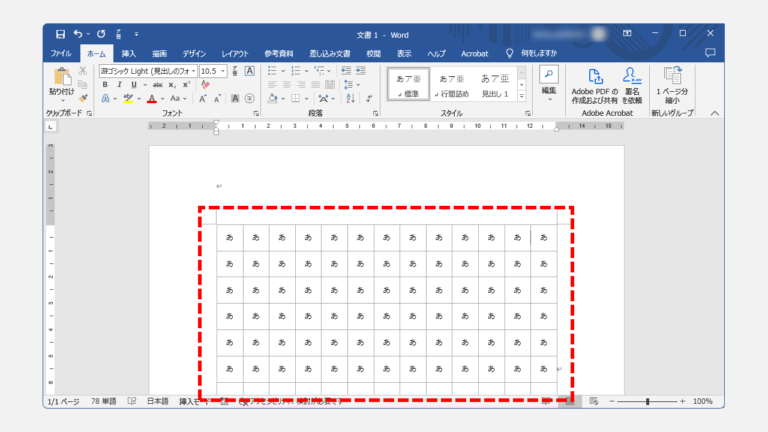Open Text Effects (outlined A) options
This screenshot has width=768, height=432.
(x=105, y=98)
